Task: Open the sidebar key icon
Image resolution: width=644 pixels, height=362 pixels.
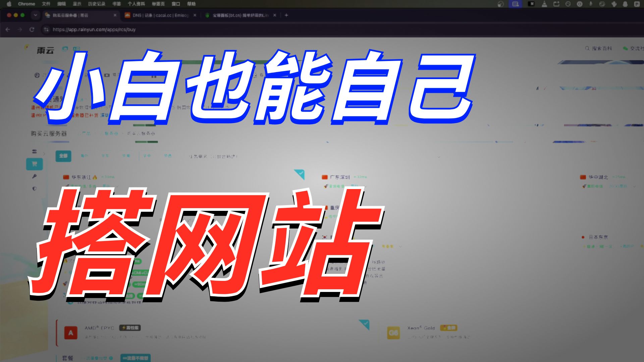Action: 34,176
